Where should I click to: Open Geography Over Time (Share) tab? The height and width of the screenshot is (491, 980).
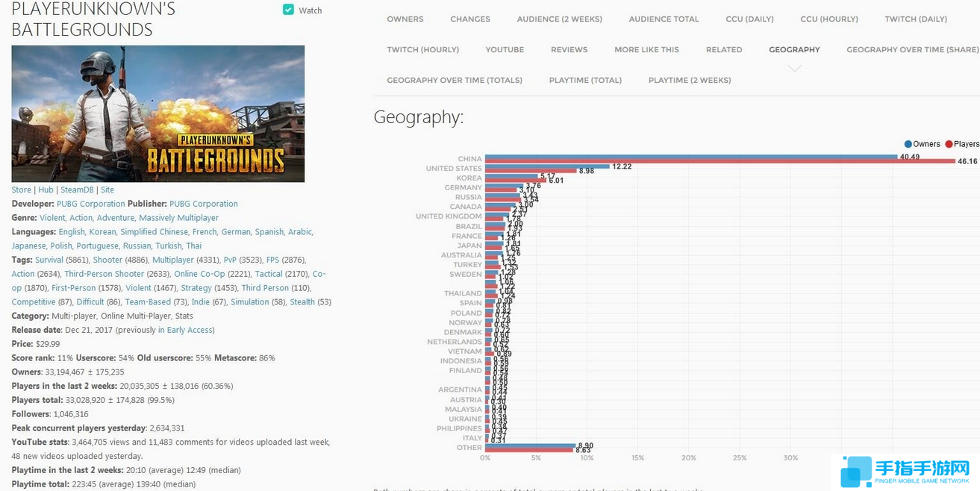pyautogui.click(x=913, y=50)
